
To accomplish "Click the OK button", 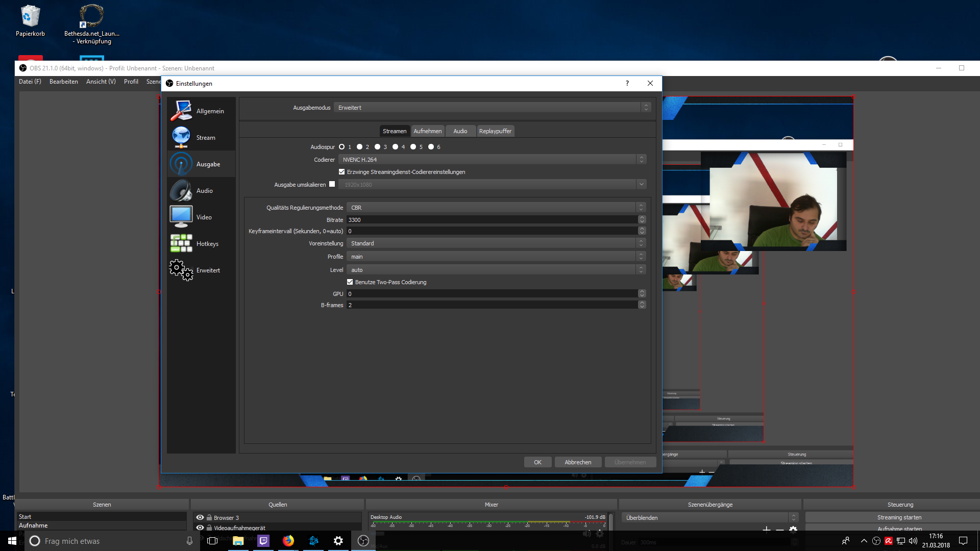I will pos(537,462).
